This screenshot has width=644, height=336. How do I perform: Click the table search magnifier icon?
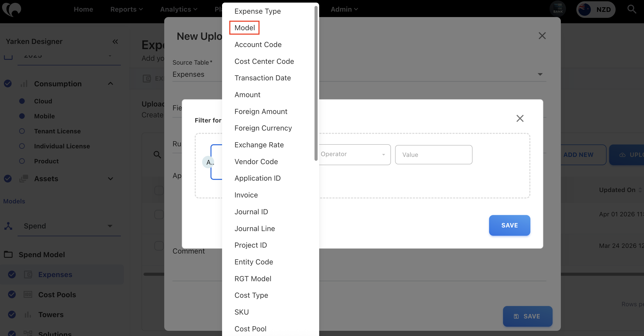(x=157, y=155)
